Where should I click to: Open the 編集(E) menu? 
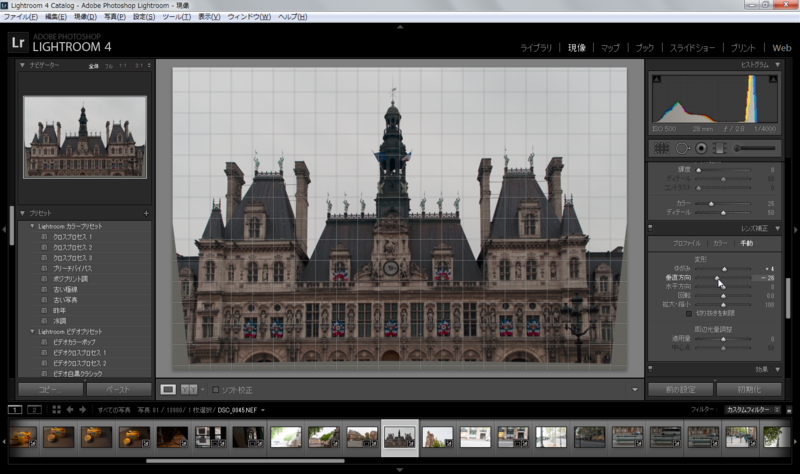[56, 17]
